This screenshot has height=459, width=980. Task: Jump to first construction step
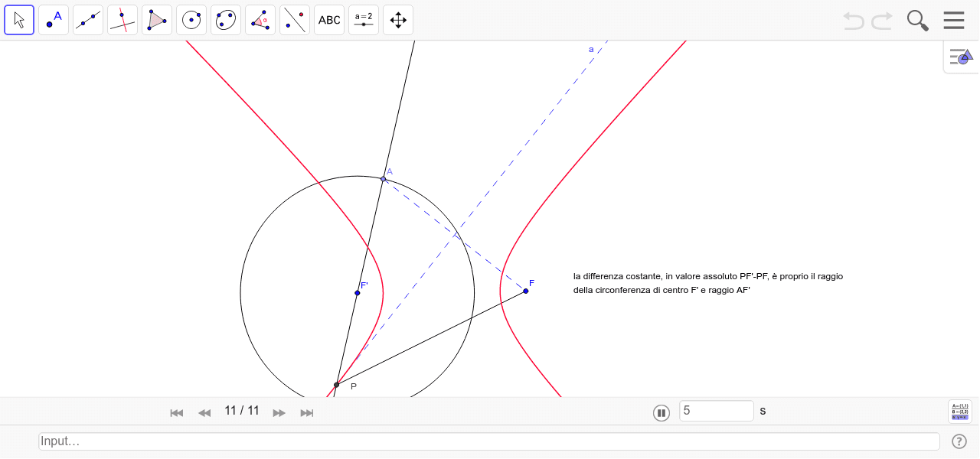coord(176,413)
